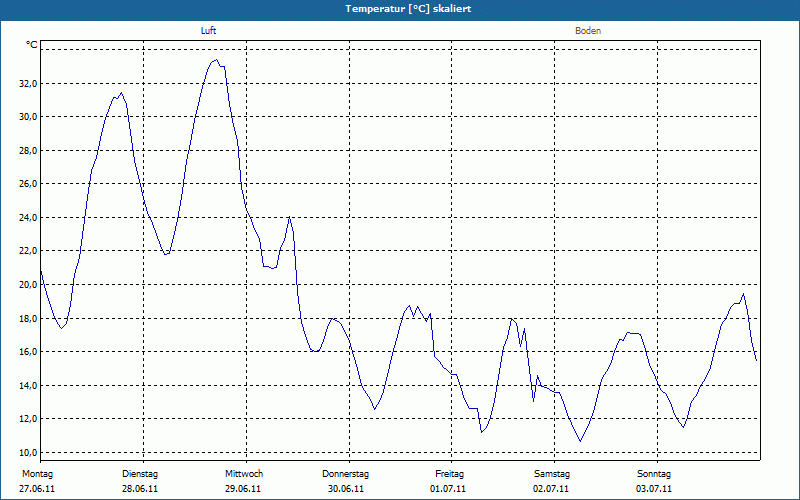Image resolution: width=800 pixels, height=500 pixels.
Task: Click the 'Sonntag' day label
Action: point(654,474)
